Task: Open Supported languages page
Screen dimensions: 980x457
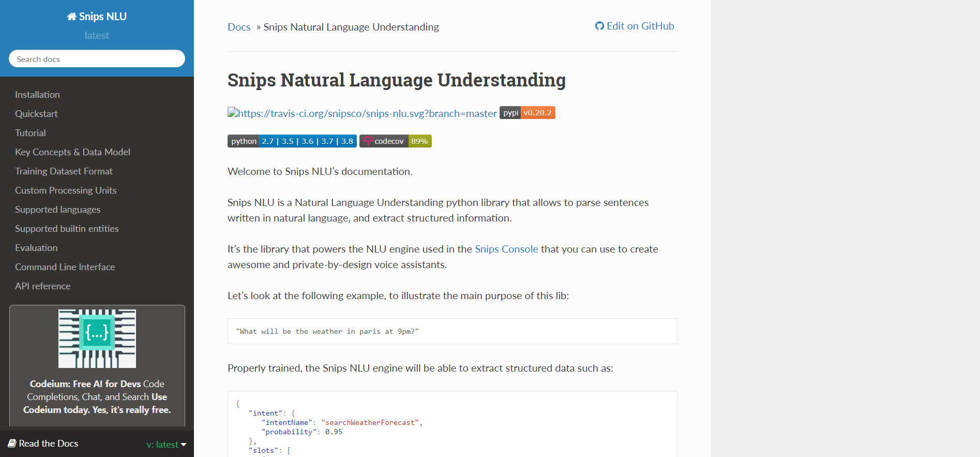Action: pos(57,210)
